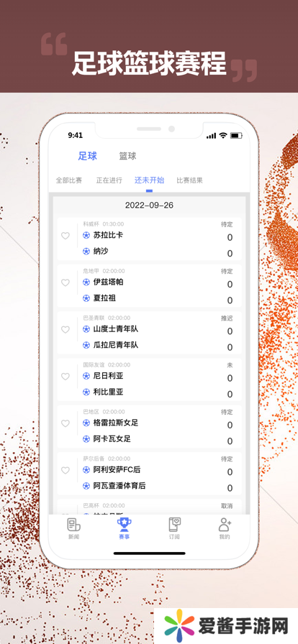The height and width of the screenshot is (644, 298).
Task: Show 全部比赛 all matches
Action: click(69, 180)
